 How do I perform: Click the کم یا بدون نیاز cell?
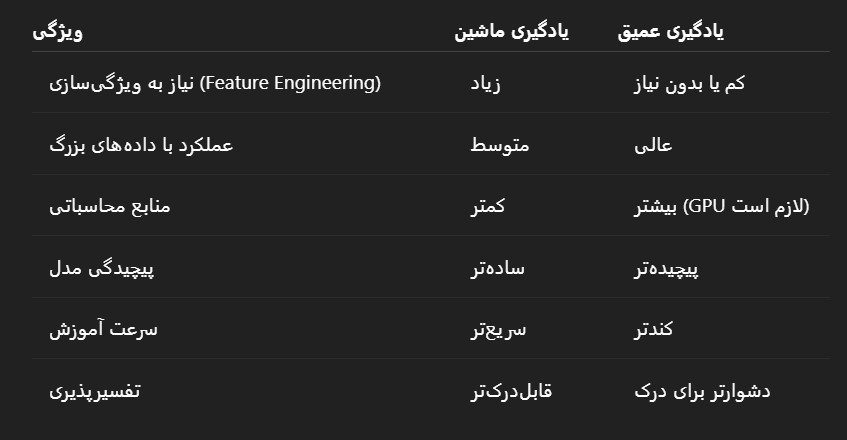689,83
